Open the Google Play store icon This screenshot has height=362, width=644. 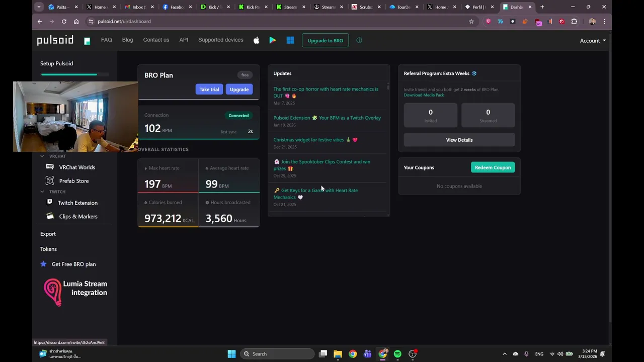click(x=273, y=40)
